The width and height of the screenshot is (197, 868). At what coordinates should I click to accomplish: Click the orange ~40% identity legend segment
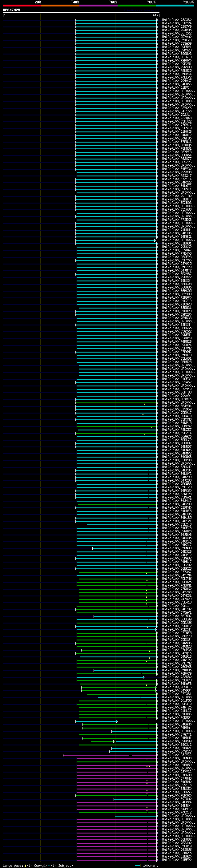[60, 6]
